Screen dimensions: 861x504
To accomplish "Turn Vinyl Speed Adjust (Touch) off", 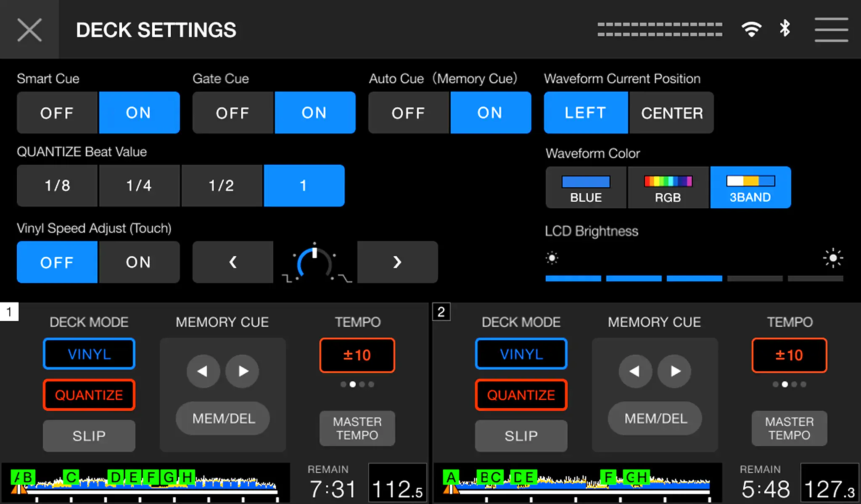I will tap(57, 262).
